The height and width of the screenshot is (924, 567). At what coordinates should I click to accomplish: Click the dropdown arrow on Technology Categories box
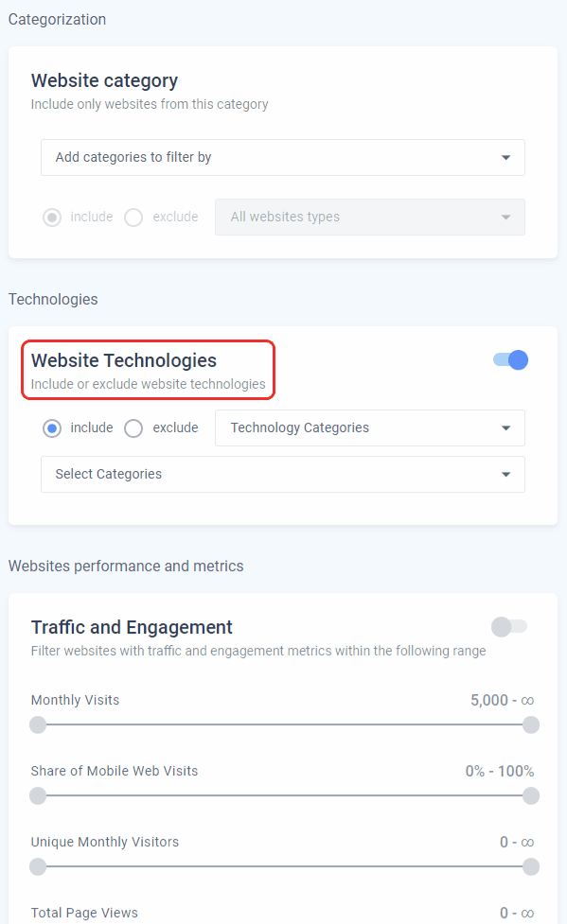point(505,427)
